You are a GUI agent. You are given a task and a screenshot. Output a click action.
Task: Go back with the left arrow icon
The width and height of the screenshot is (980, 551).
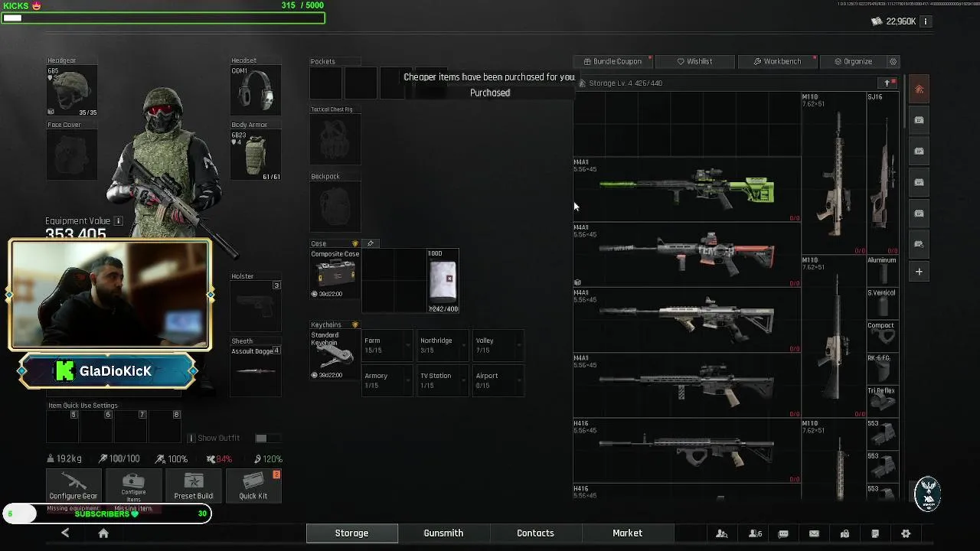(65, 533)
